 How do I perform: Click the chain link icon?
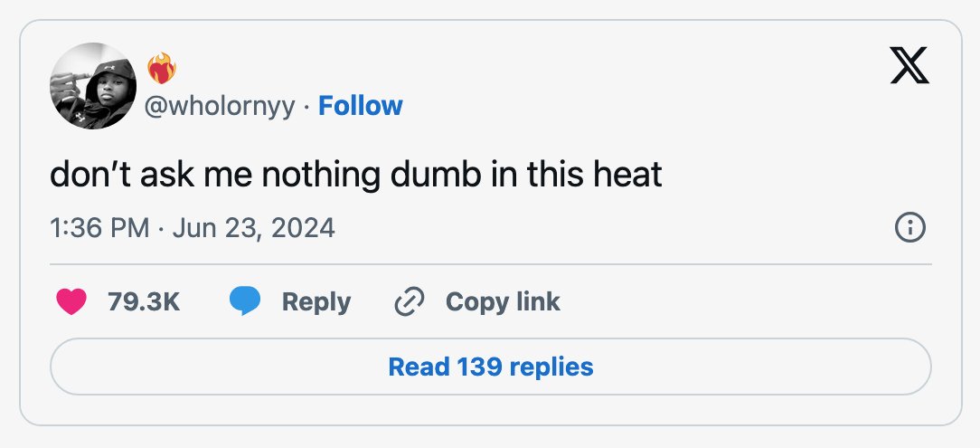pos(410,301)
